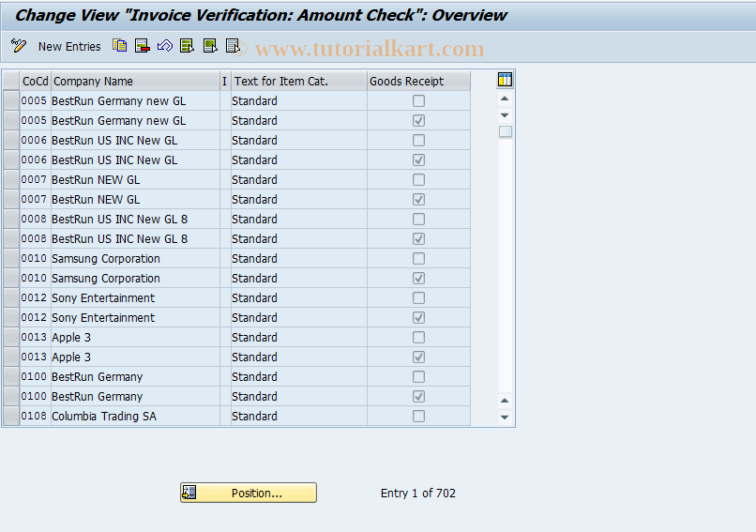Click the CoCd column header
The image size is (756, 532).
pyautogui.click(x=36, y=81)
